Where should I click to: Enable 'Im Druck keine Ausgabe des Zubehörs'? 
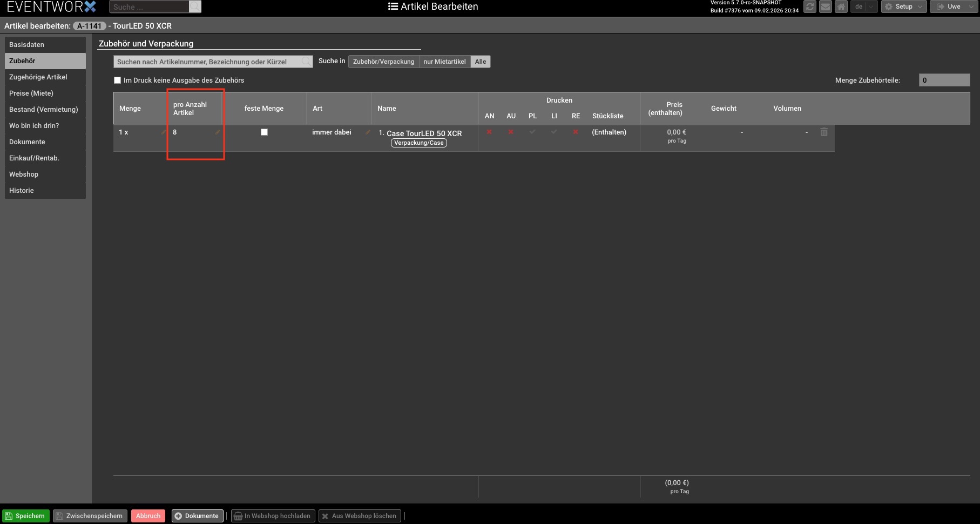pyautogui.click(x=117, y=80)
